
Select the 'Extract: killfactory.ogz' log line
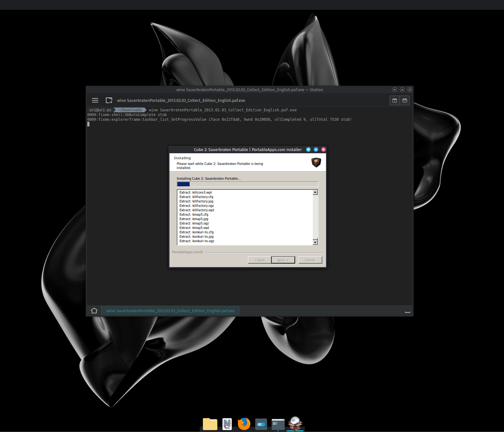coord(197,206)
